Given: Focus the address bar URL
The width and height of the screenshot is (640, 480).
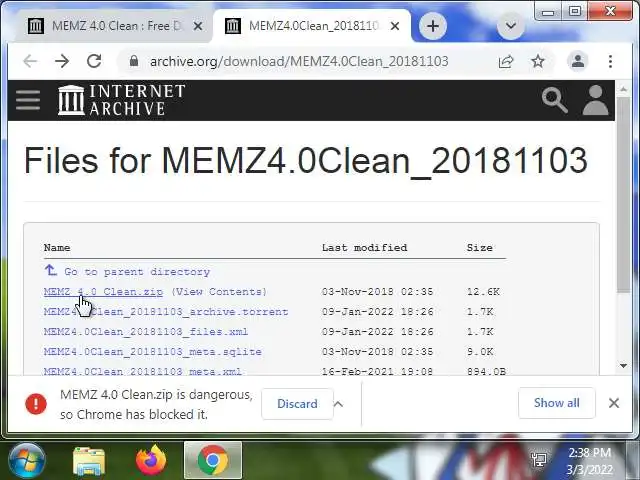Looking at the screenshot, I should [299, 61].
